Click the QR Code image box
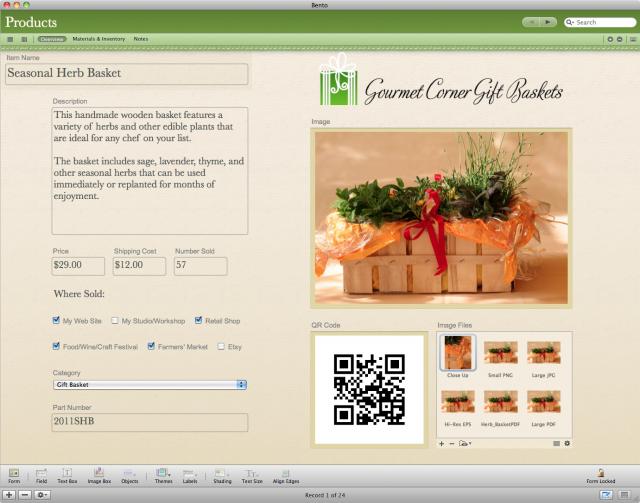640x503 pixels. [369, 389]
